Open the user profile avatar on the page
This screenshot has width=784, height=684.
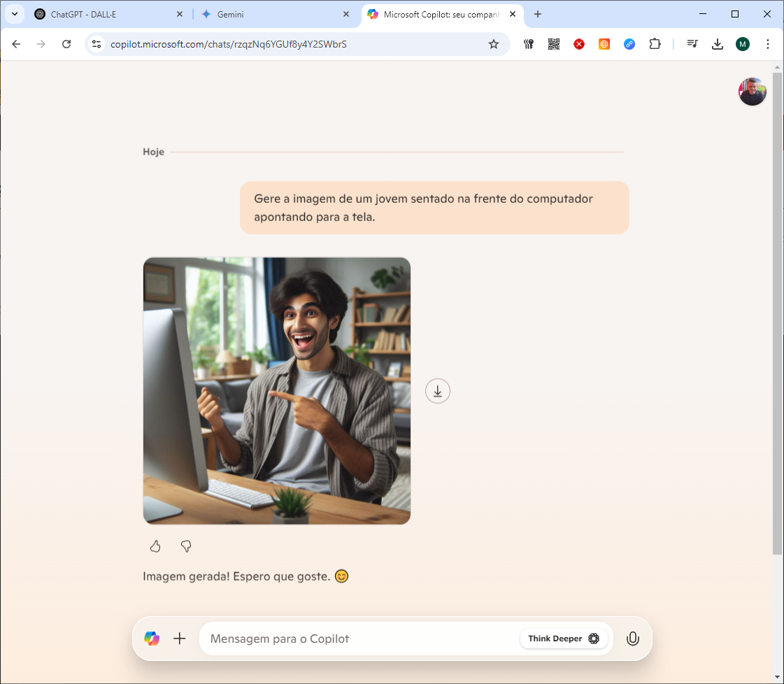pos(752,92)
